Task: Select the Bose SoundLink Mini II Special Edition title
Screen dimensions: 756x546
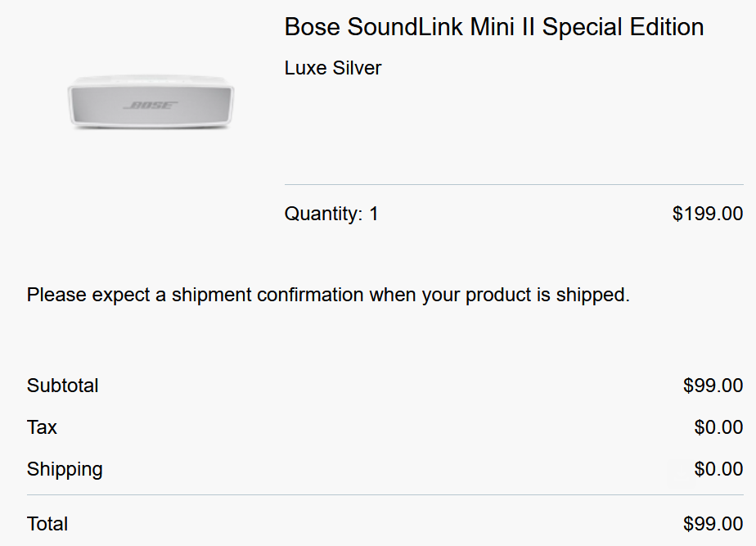Action: (x=493, y=26)
